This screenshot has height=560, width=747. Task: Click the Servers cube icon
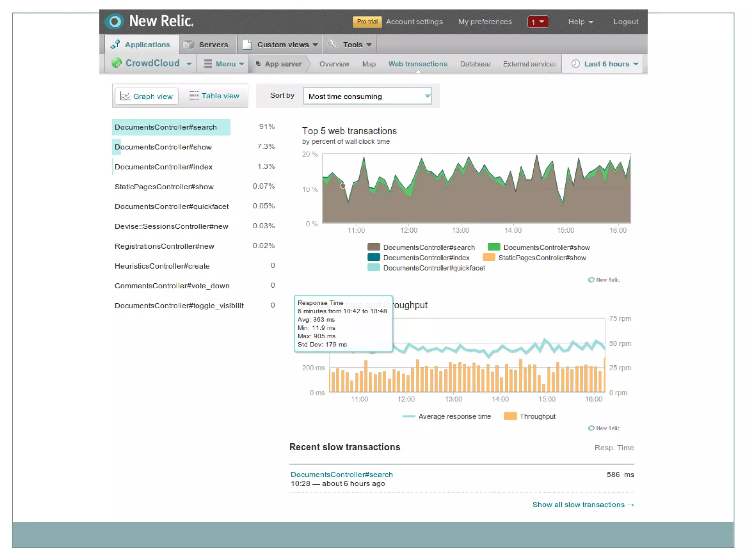coord(189,44)
